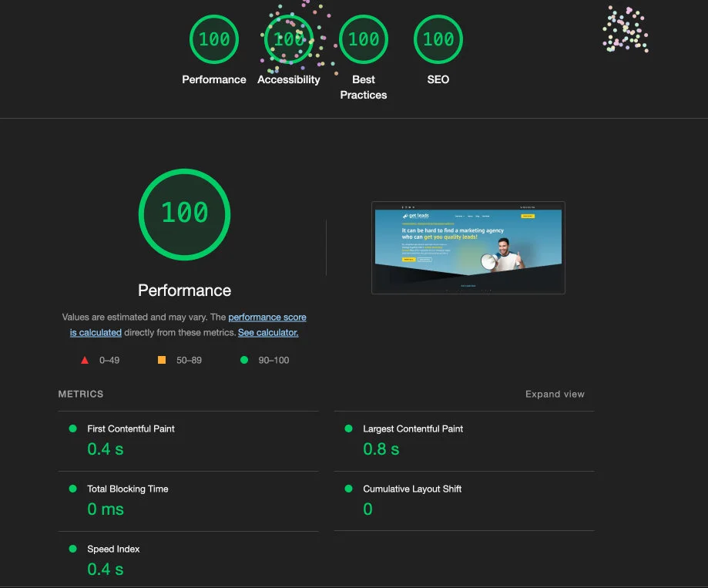
Task: Click the green dot beside Speed Index
Action: point(72,549)
